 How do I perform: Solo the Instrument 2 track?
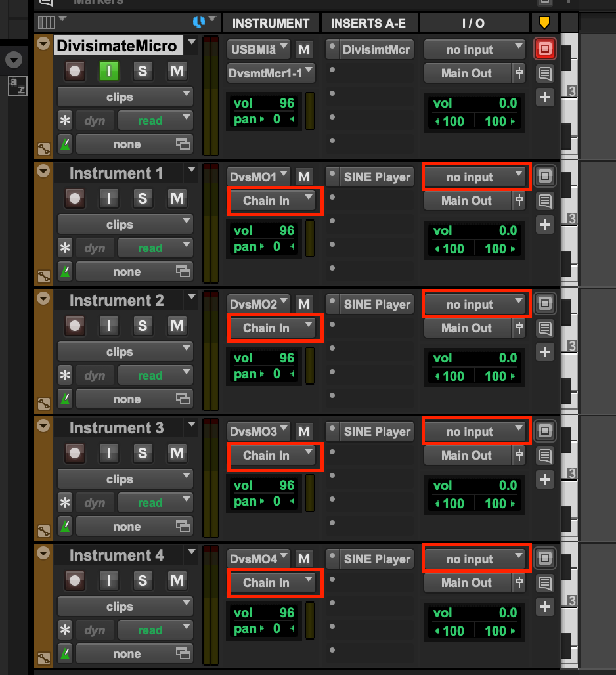coord(143,326)
